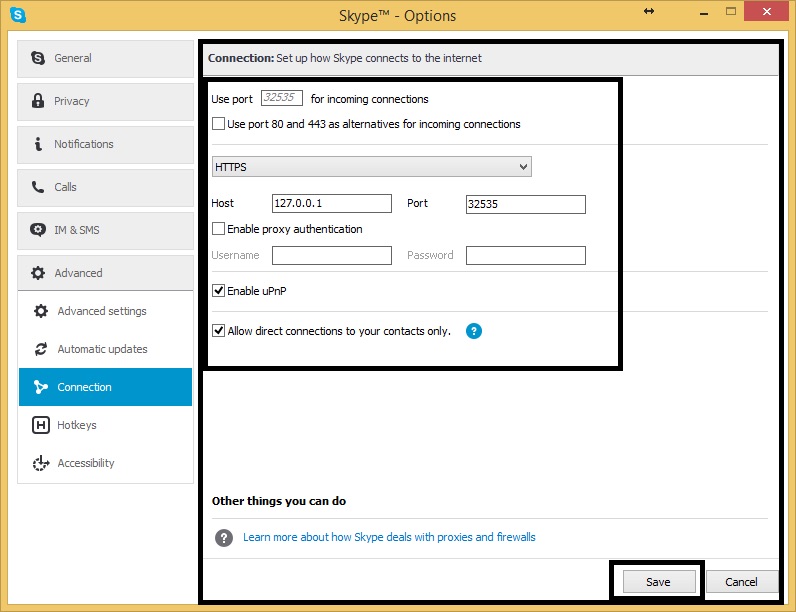The image size is (796, 612).
Task: Click the proxy Username field
Action: [332, 255]
